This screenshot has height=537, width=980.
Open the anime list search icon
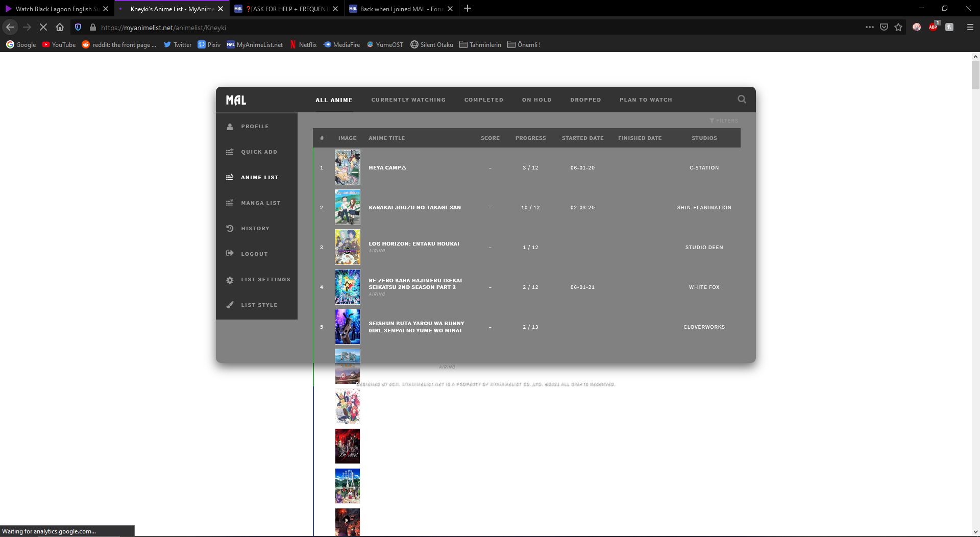click(742, 100)
